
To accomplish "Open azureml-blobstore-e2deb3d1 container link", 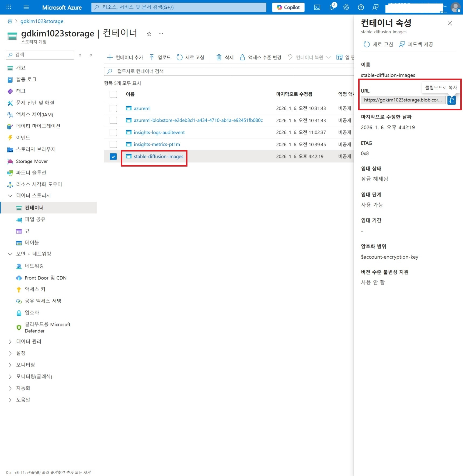I will [198, 120].
